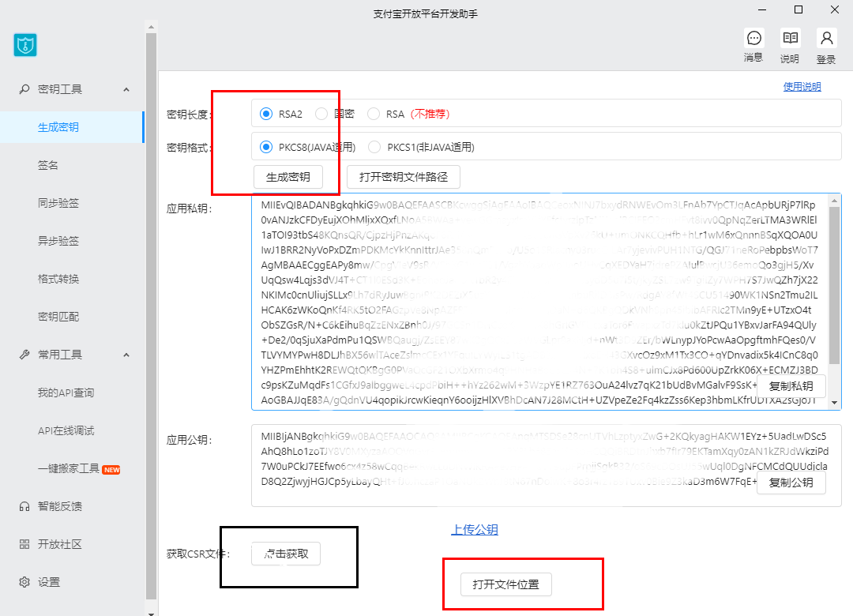853x616 pixels.
Task: Open the 使用说明 link
Action: (x=802, y=87)
